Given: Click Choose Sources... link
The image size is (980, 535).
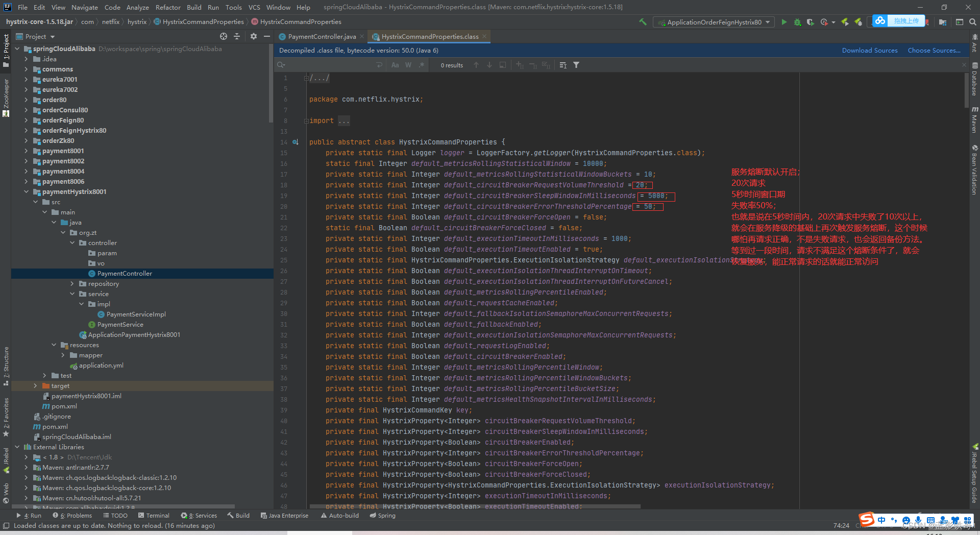Looking at the screenshot, I should [x=934, y=50].
